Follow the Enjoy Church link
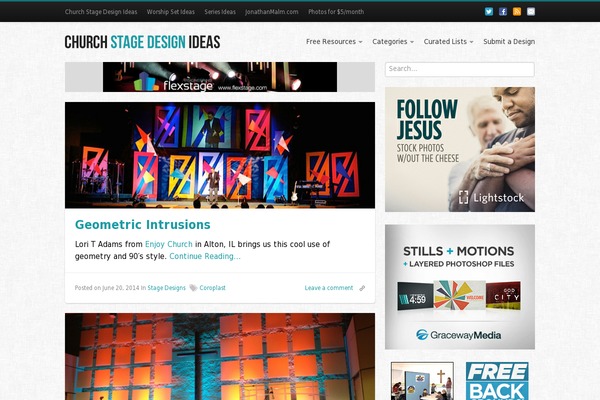Viewport: 600px width, 400px height. tap(169, 244)
